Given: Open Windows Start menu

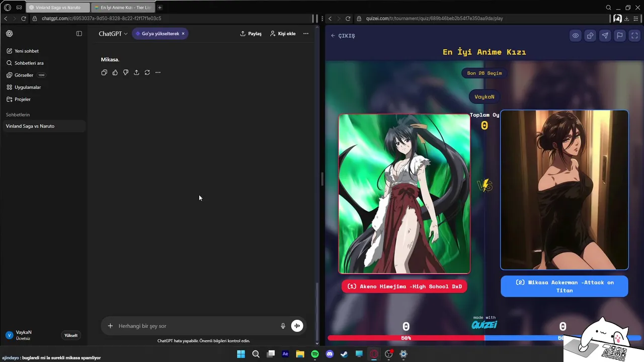Looking at the screenshot, I should (241, 354).
